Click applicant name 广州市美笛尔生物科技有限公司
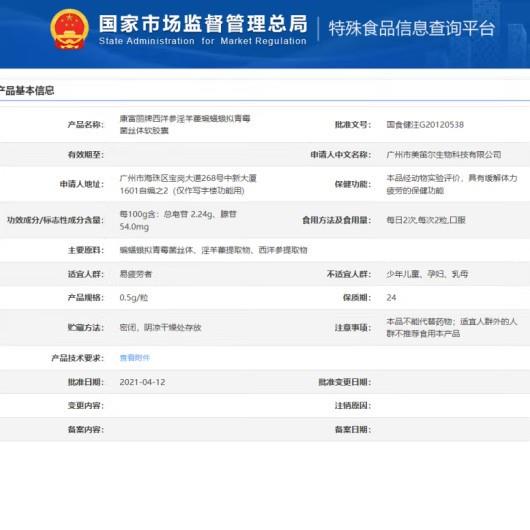530x530 pixels. pos(443,154)
